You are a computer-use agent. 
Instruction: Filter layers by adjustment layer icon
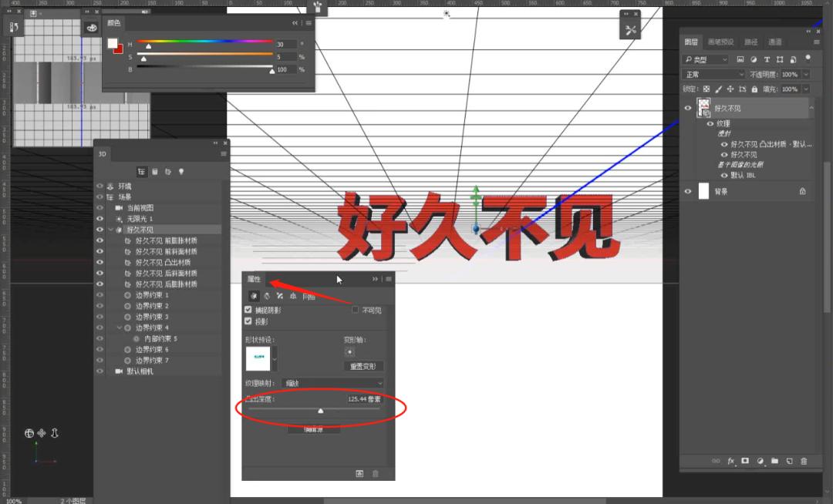(x=754, y=59)
